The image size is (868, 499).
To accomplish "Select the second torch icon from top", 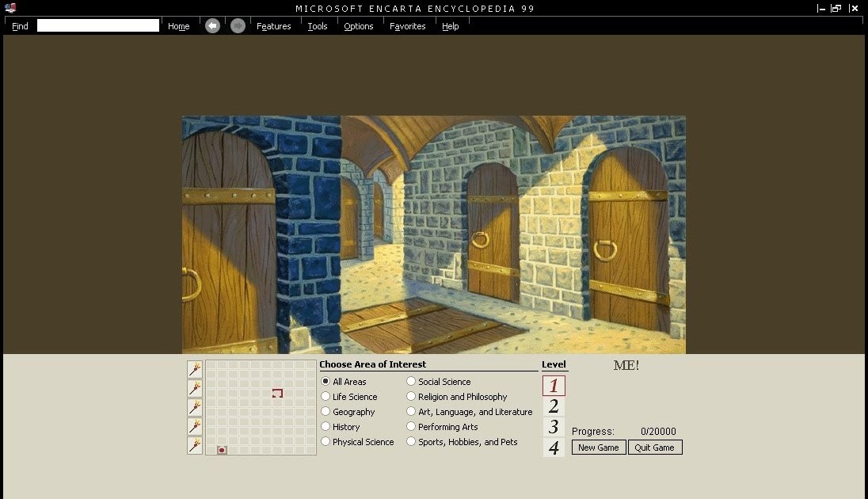I will [x=195, y=388].
